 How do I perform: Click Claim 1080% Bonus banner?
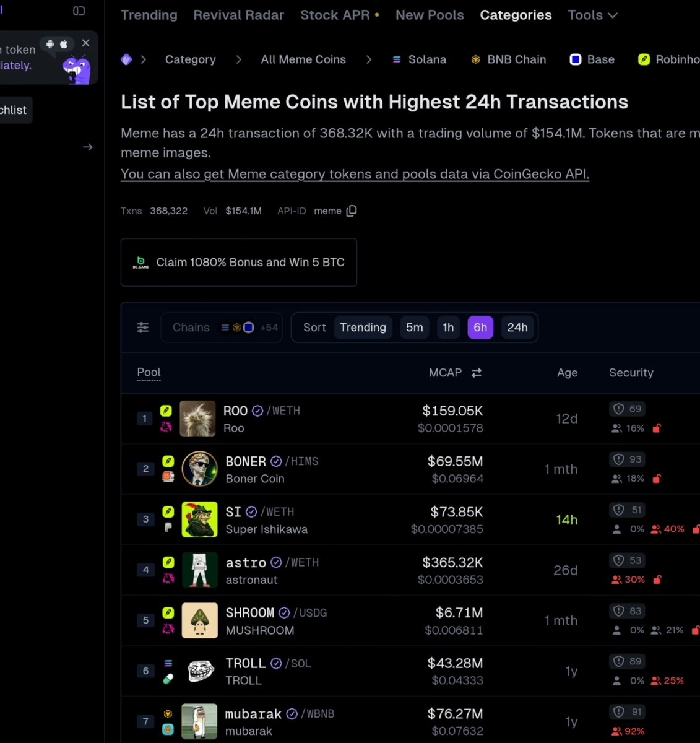tap(239, 263)
